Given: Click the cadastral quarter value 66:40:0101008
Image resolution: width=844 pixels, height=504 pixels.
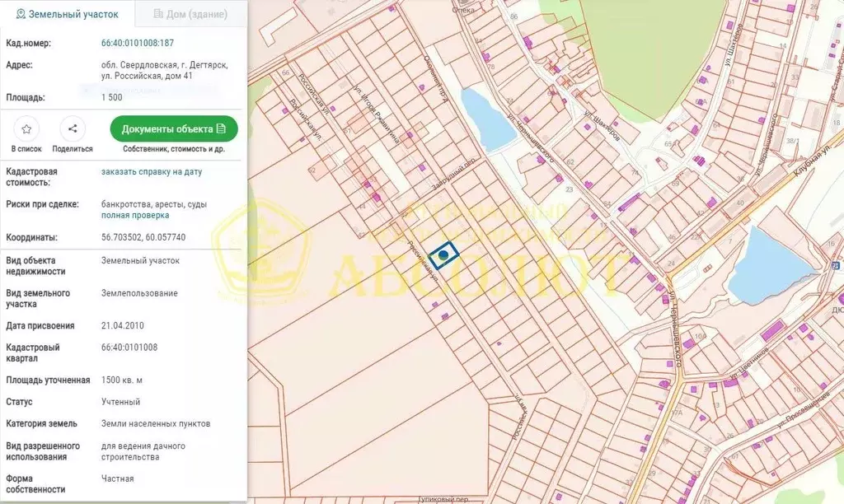Looking at the screenshot, I should point(129,348).
